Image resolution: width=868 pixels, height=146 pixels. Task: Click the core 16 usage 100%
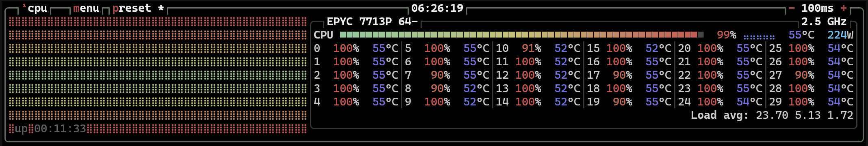tap(619, 62)
